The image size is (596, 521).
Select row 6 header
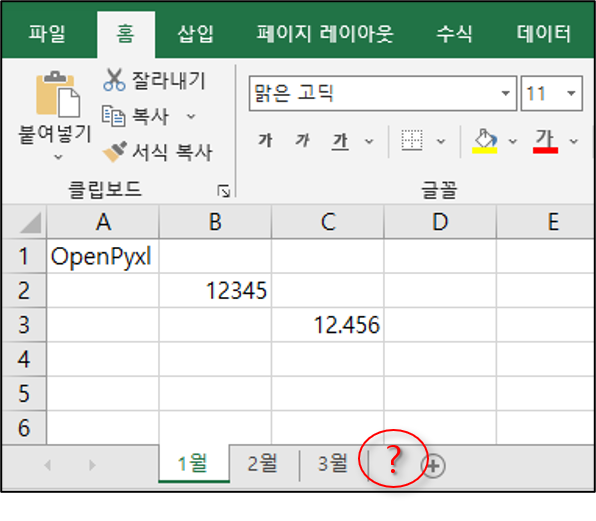(24, 428)
